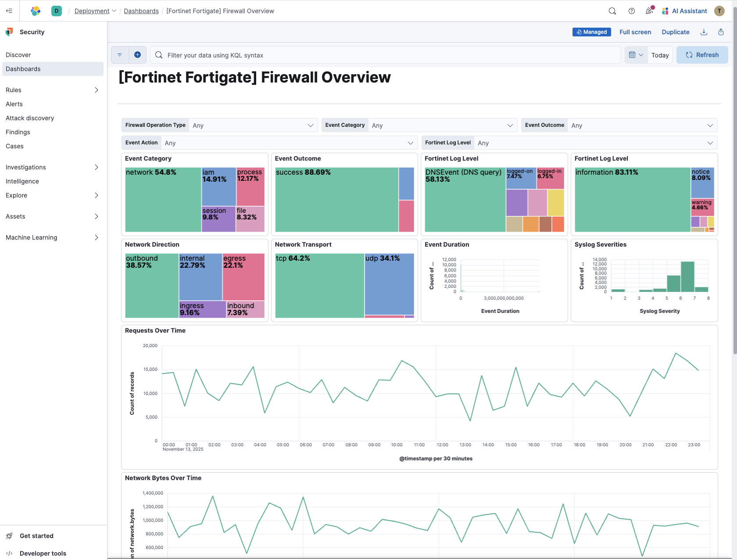Click tcp 64.2% treemap block
Image resolution: width=737 pixels, height=560 pixels.
pyautogui.click(x=320, y=286)
